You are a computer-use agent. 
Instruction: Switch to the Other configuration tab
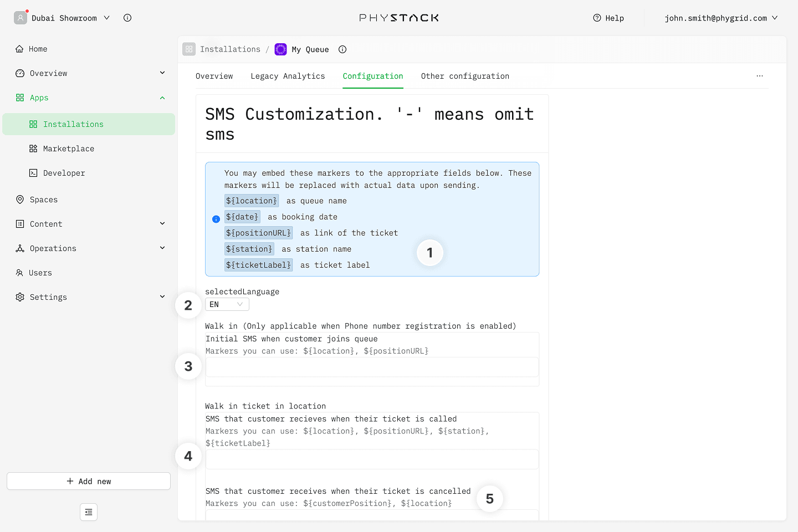pyautogui.click(x=464, y=76)
